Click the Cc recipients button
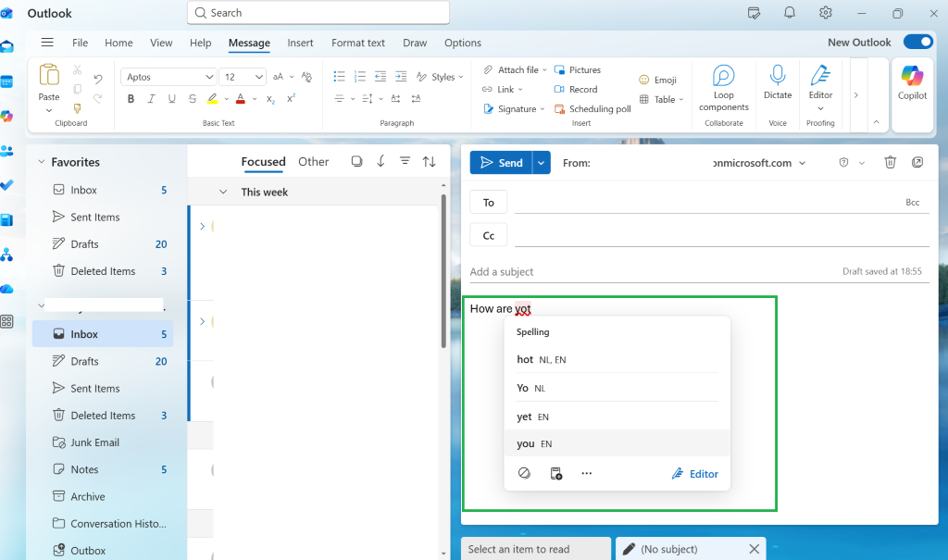Screen dimensions: 948x560 pos(489,236)
